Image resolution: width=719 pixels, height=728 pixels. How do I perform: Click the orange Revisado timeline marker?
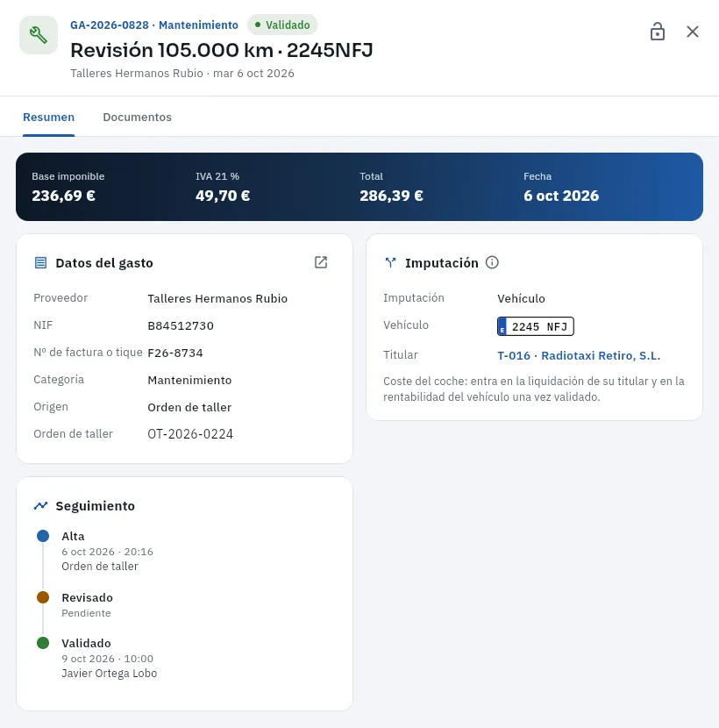[43, 597]
